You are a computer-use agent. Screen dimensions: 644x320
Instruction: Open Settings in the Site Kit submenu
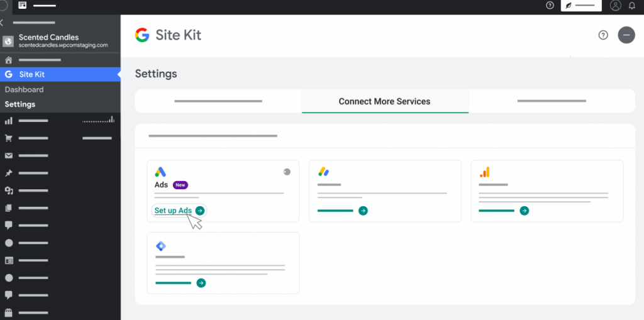point(20,104)
